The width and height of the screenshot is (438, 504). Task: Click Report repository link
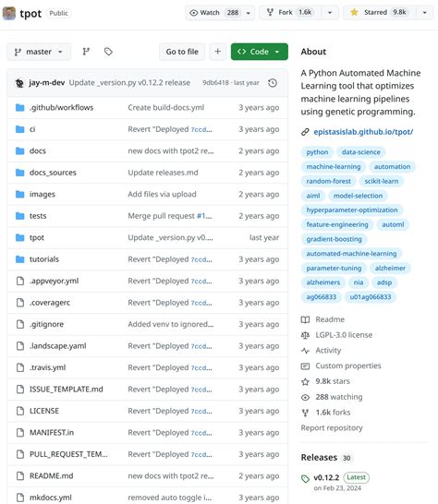click(332, 428)
